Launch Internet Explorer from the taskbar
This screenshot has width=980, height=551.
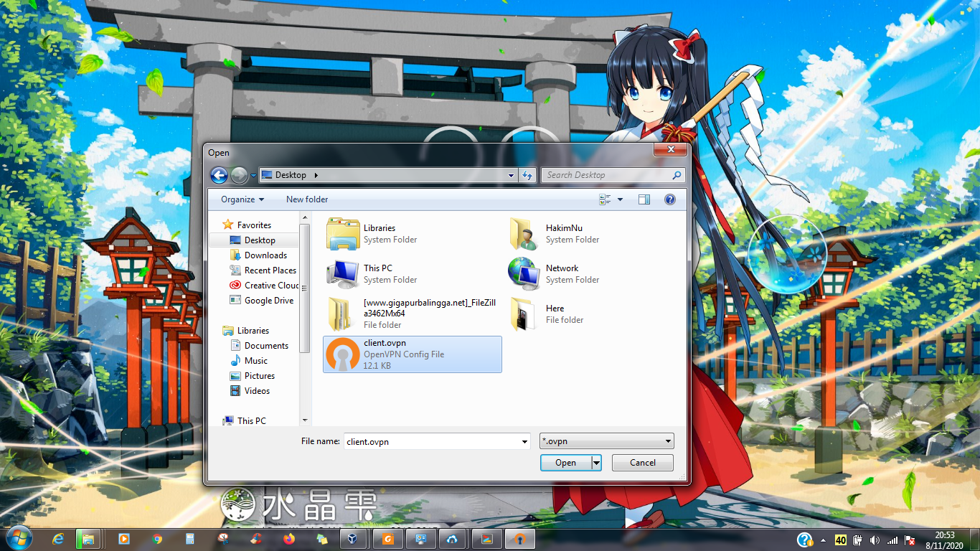tap(57, 539)
